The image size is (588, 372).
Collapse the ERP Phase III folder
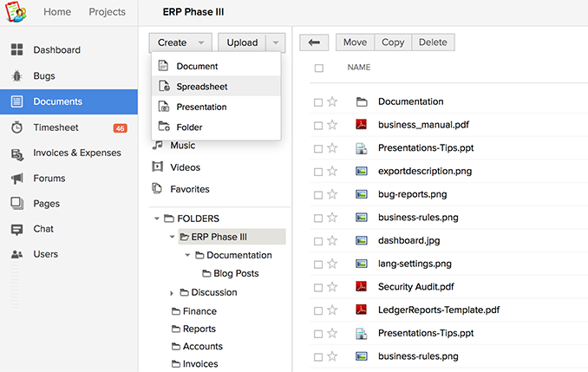click(173, 237)
